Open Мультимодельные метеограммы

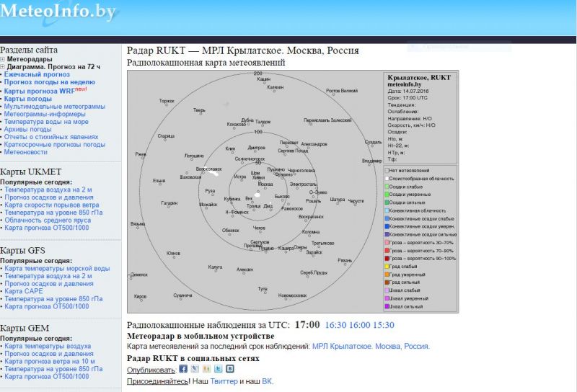tap(55, 106)
